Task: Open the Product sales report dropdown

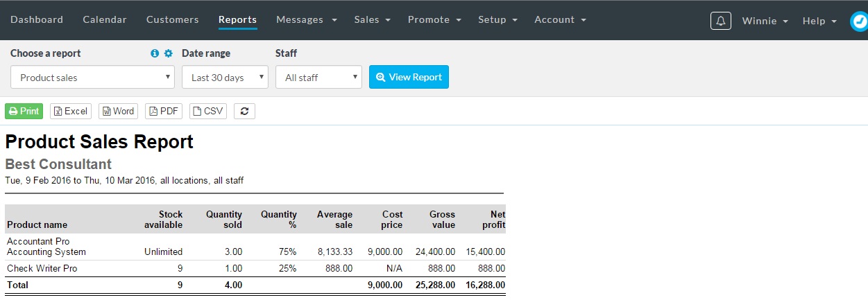Action: [92, 77]
